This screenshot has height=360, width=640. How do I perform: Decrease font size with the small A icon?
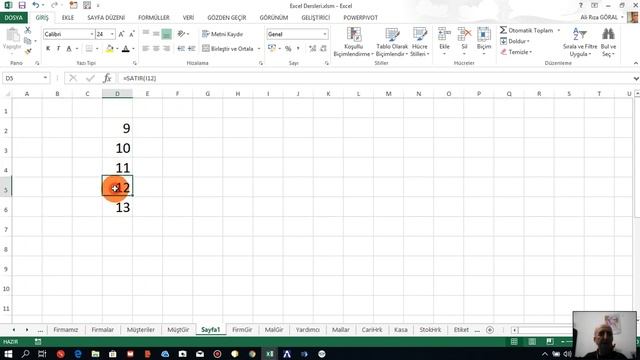(x=132, y=34)
